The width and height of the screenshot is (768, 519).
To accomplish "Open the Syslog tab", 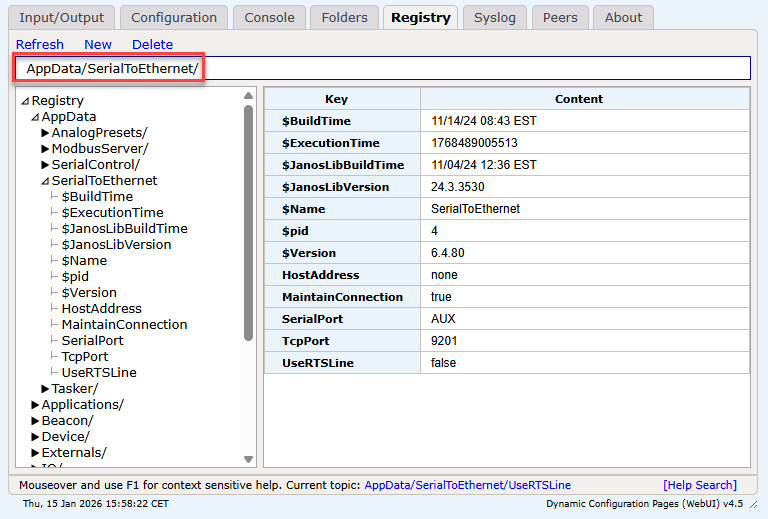I will [495, 17].
